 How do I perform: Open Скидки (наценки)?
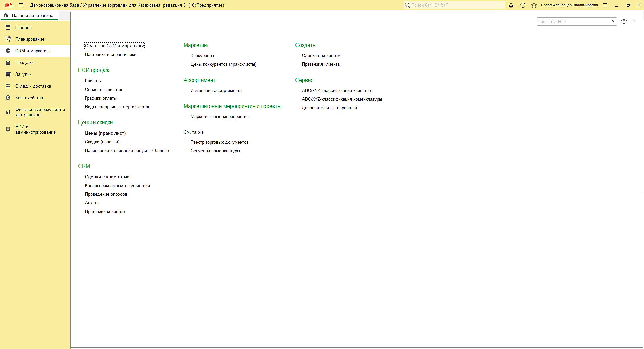point(102,142)
